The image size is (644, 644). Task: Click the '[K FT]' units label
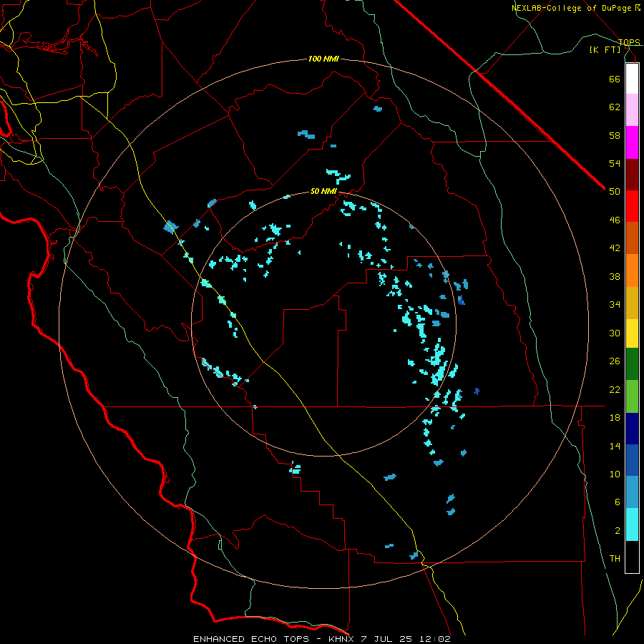click(x=605, y=50)
